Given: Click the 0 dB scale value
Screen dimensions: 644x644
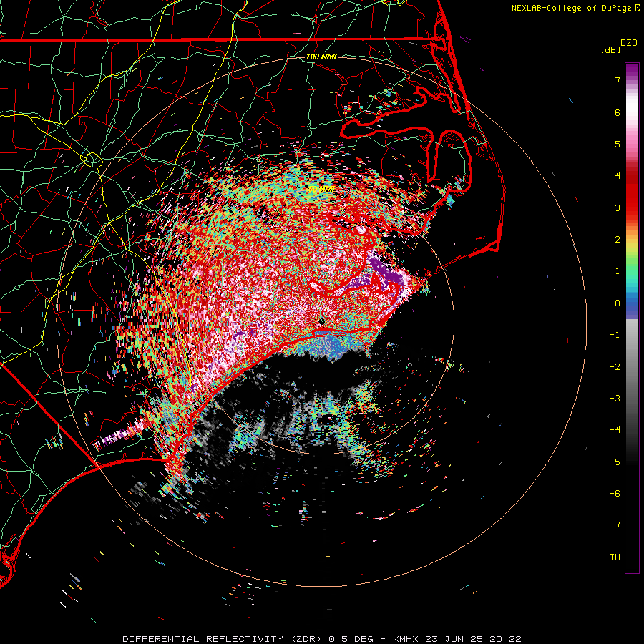Looking at the screenshot, I should pyautogui.click(x=618, y=303).
